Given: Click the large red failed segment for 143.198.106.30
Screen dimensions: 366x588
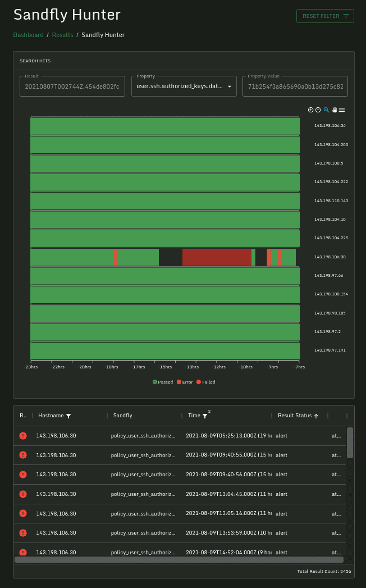Looking at the screenshot, I should point(217,257).
